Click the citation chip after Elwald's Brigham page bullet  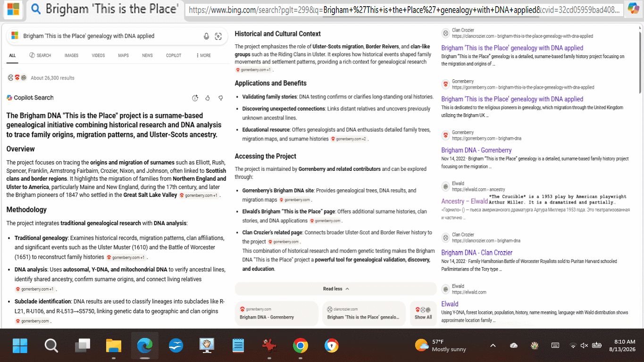(x=326, y=221)
